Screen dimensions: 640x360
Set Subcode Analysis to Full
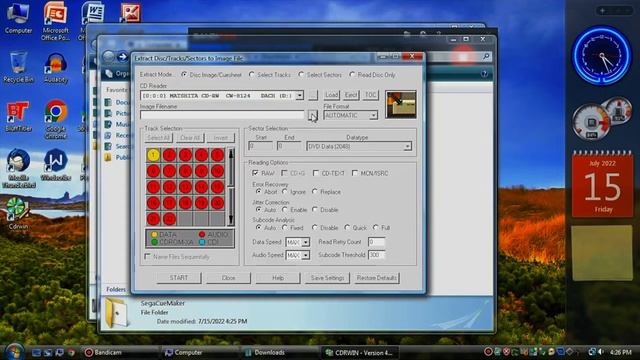(x=376, y=227)
